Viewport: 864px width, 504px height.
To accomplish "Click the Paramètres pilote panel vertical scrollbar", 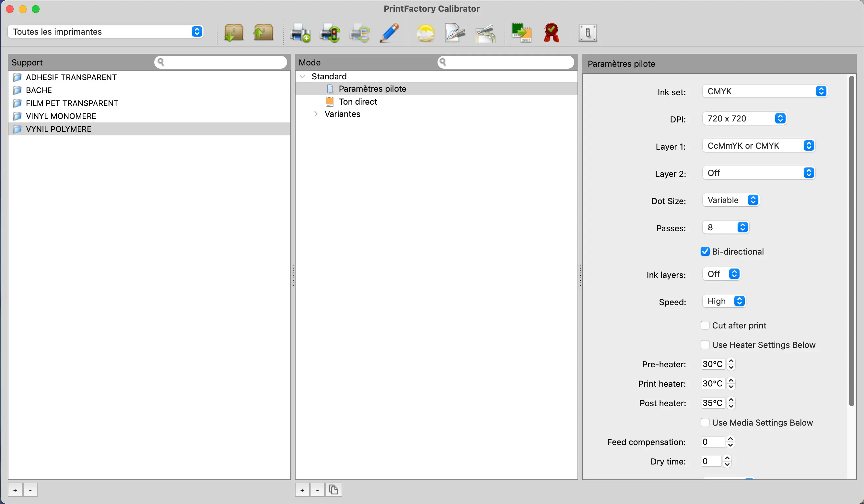I will (x=851, y=241).
